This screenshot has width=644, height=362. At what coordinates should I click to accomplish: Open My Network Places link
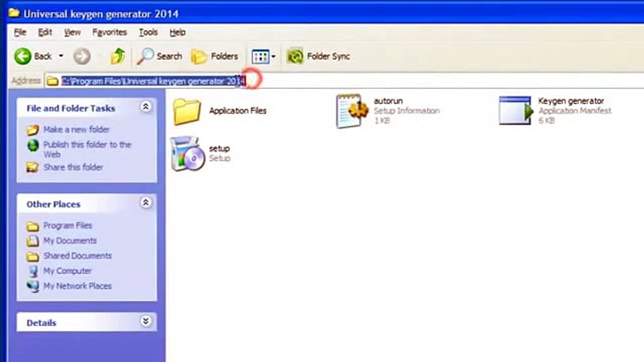pyautogui.click(x=77, y=286)
